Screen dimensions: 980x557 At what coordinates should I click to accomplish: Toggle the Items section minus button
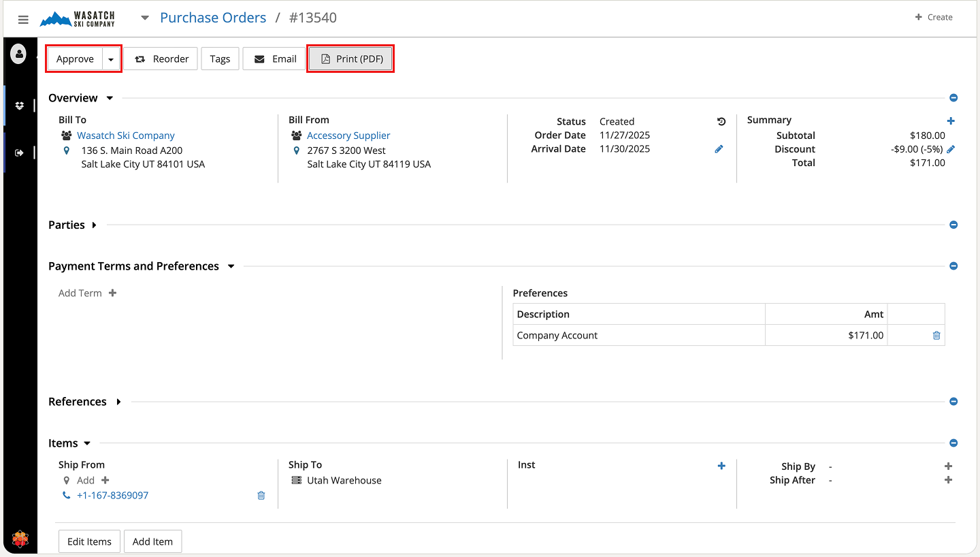[x=953, y=443]
